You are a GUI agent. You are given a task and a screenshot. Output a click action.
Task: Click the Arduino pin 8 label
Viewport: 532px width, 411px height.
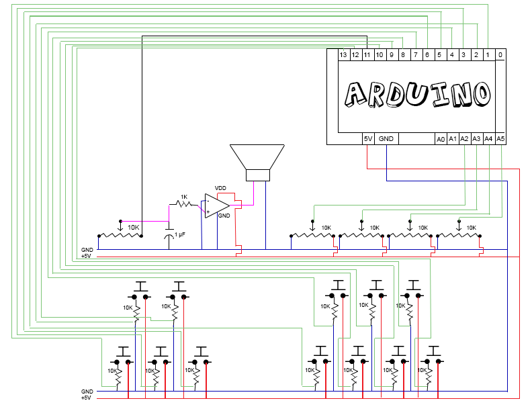403,54
